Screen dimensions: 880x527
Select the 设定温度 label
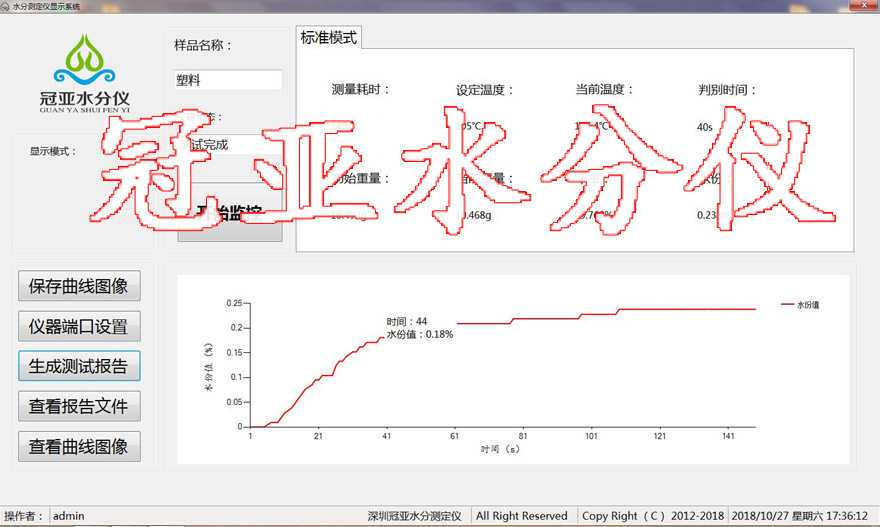point(484,90)
